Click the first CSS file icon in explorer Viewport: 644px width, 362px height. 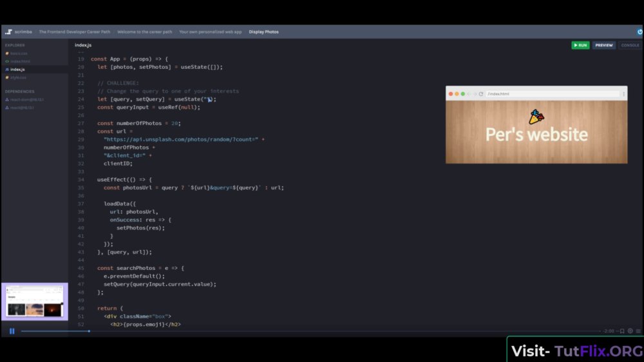[x=7, y=53]
